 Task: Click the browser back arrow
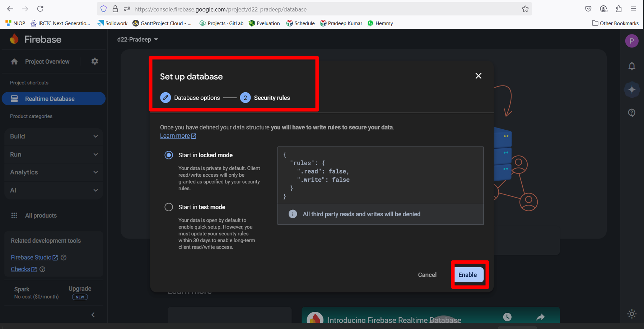10,9
